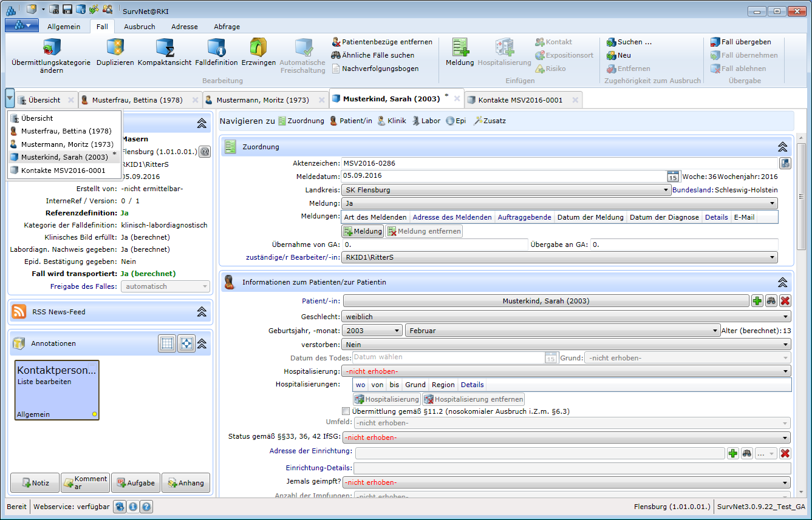
Task: Click the calendar icon beside Meldedatum
Action: pyautogui.click(x=672, y=177)
